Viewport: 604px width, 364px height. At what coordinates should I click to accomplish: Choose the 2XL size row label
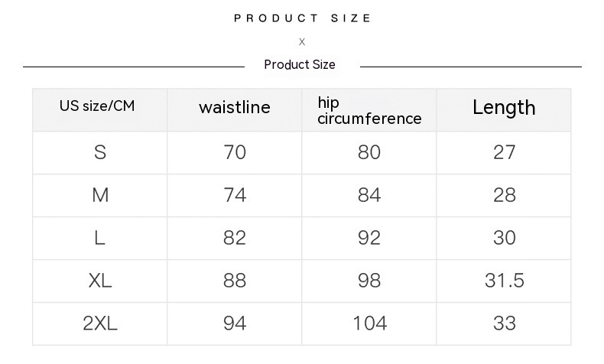tap(100, 323)
